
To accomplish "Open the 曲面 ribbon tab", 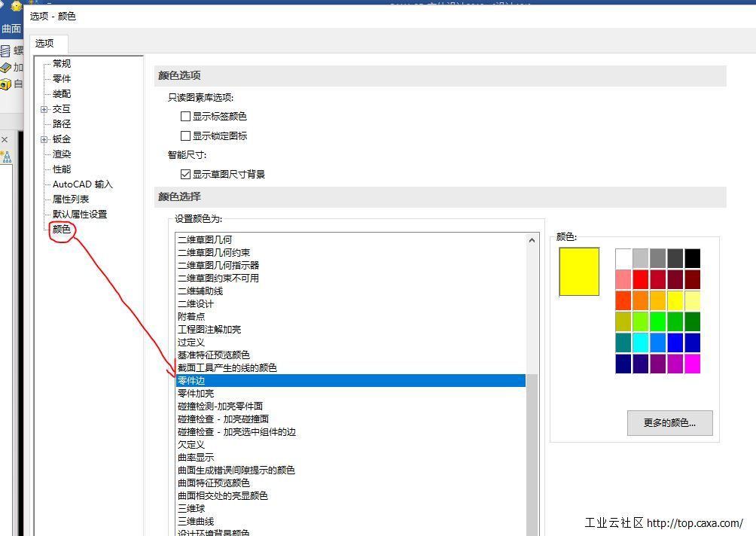I will coord(11,29).
